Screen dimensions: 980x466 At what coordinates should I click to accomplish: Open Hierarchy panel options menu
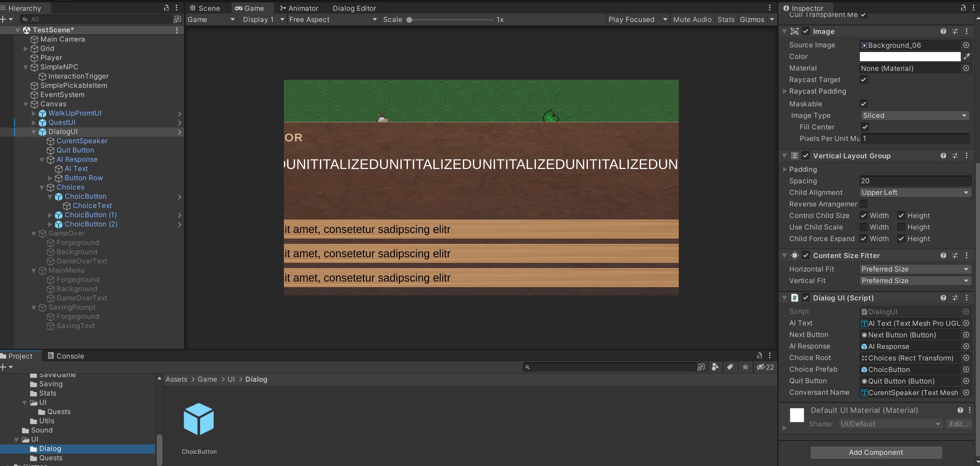tap(176, 8)
